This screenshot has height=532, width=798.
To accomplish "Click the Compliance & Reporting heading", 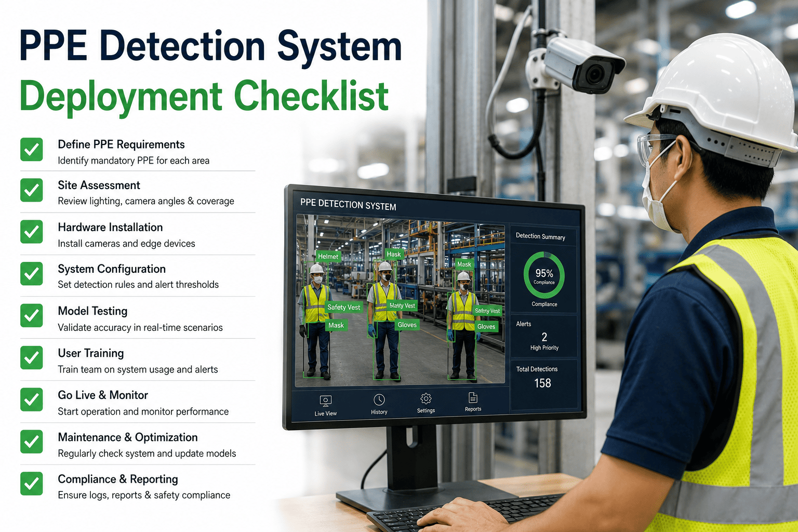I will click(118, 479).
